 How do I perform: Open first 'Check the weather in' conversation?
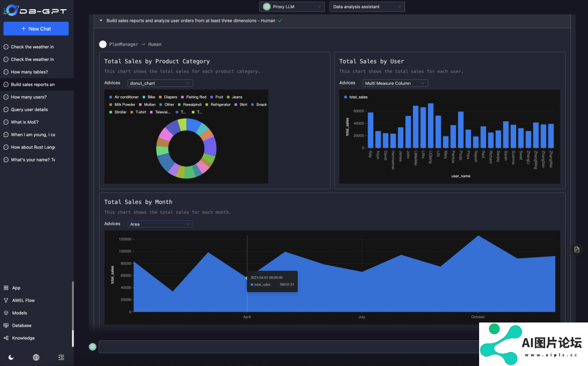pyautogui.click(x=32, y=47)
